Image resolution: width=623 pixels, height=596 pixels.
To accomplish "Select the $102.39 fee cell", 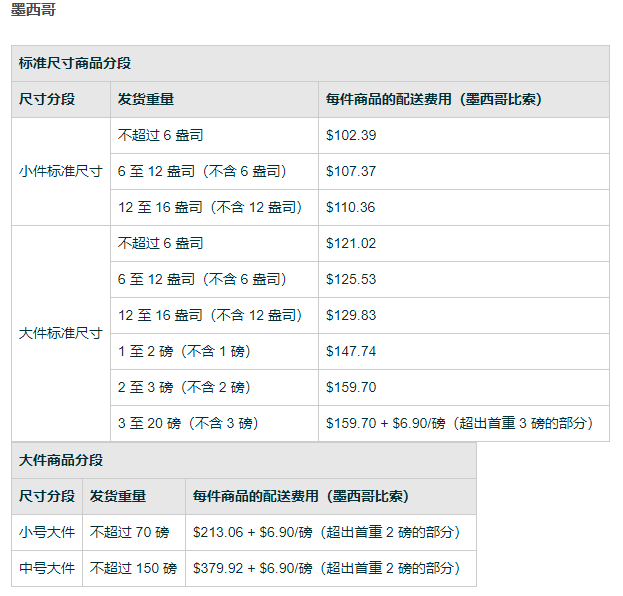I will [x=351, y=135].
